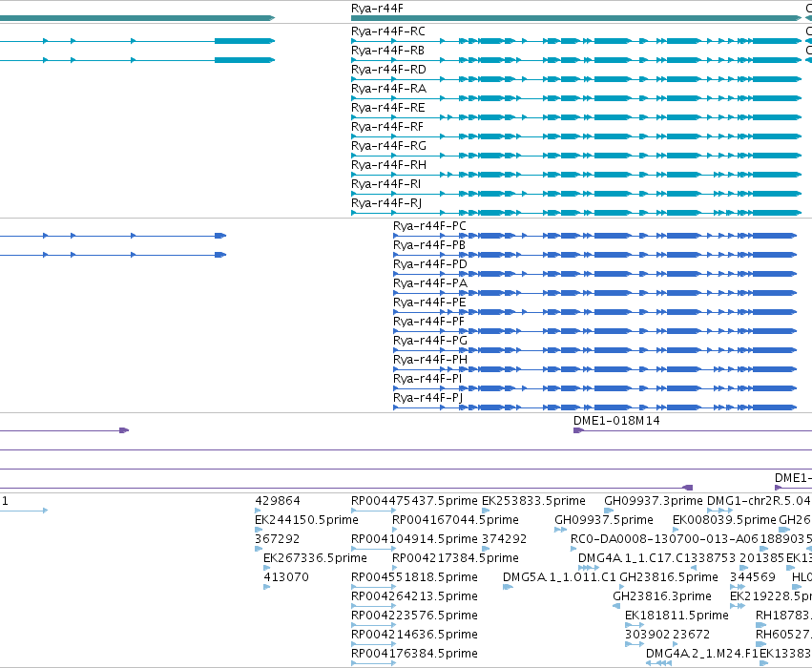
Task: Select transcript Rya-r44F-RG
Action: [x=388, y=147]
